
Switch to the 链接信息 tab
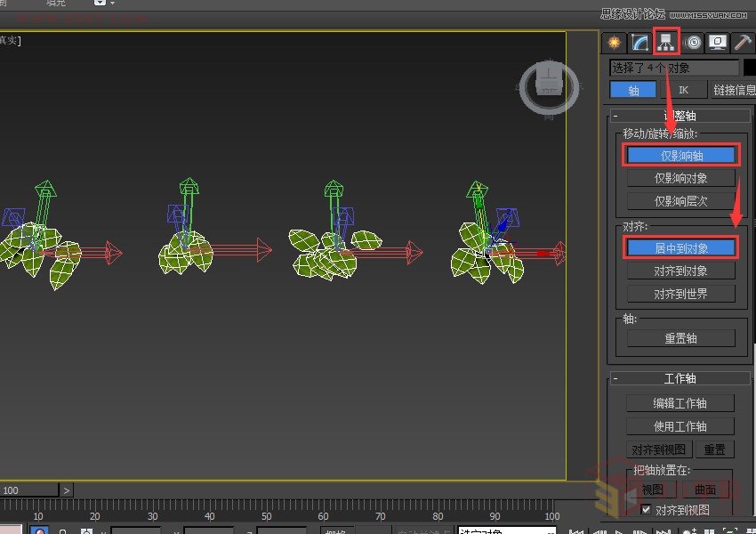(x=733, y=90)
